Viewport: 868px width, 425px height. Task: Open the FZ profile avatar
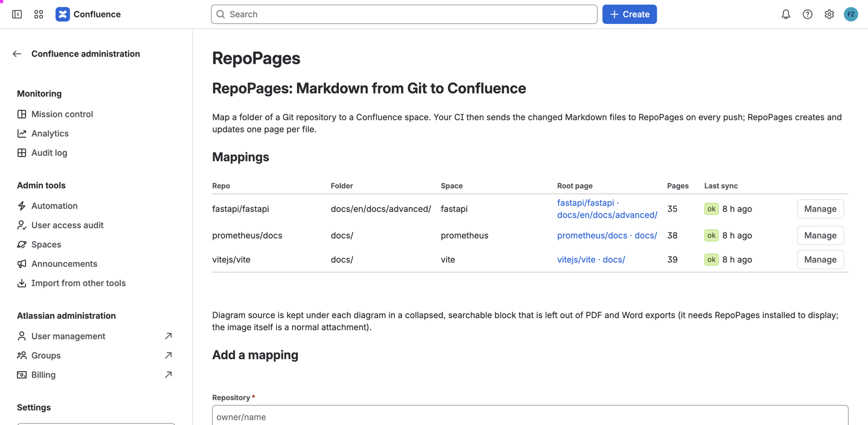tap(851, 14)
